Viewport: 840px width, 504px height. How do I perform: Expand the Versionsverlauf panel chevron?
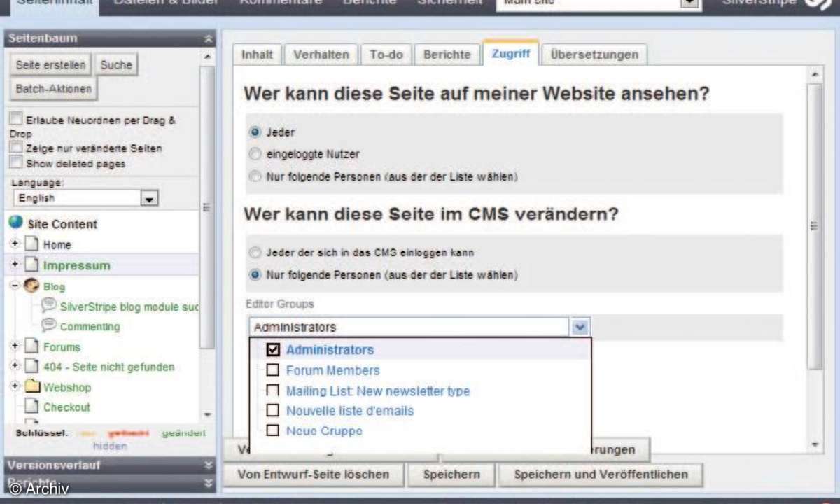208,465
